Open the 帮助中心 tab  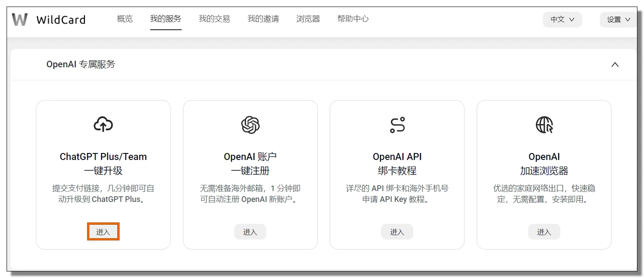pos(353,19)
